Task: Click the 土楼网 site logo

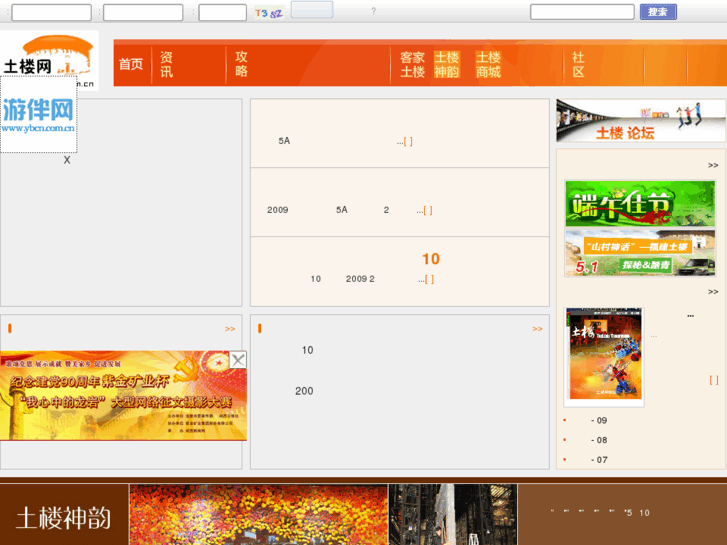Action: click(x=49, y=56)
